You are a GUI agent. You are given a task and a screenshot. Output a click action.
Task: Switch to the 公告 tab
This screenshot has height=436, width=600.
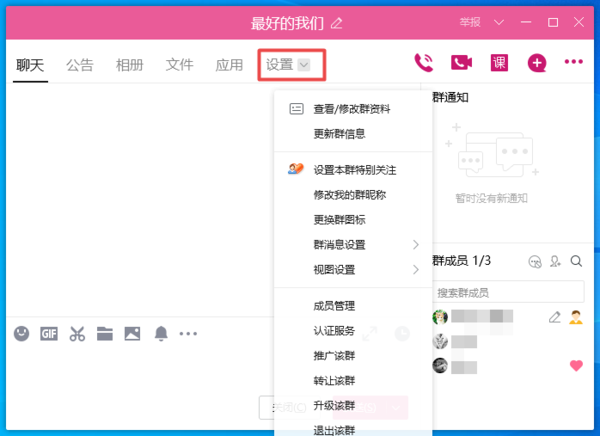pyautogui.click(x=80, y=65)
